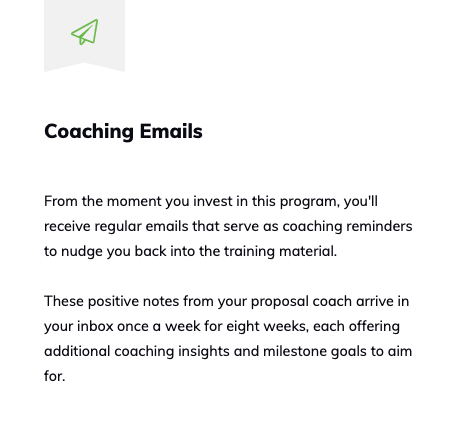Click the line starting "additional coaching insights"

[228, 352]
